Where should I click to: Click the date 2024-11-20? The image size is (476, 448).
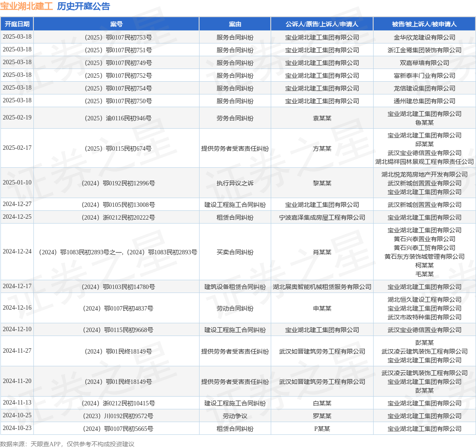pyautogui.click(x=17, y=381)
